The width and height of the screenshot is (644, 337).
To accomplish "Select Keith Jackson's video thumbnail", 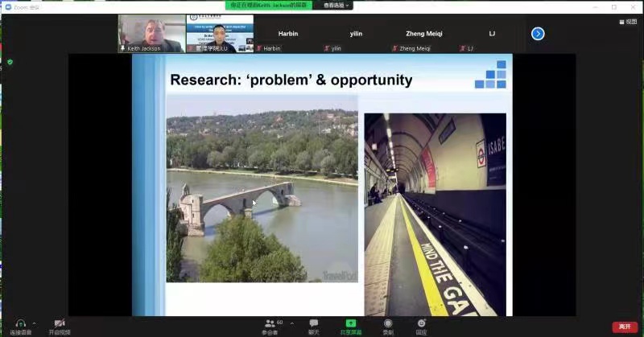I will tap(151, 33).
